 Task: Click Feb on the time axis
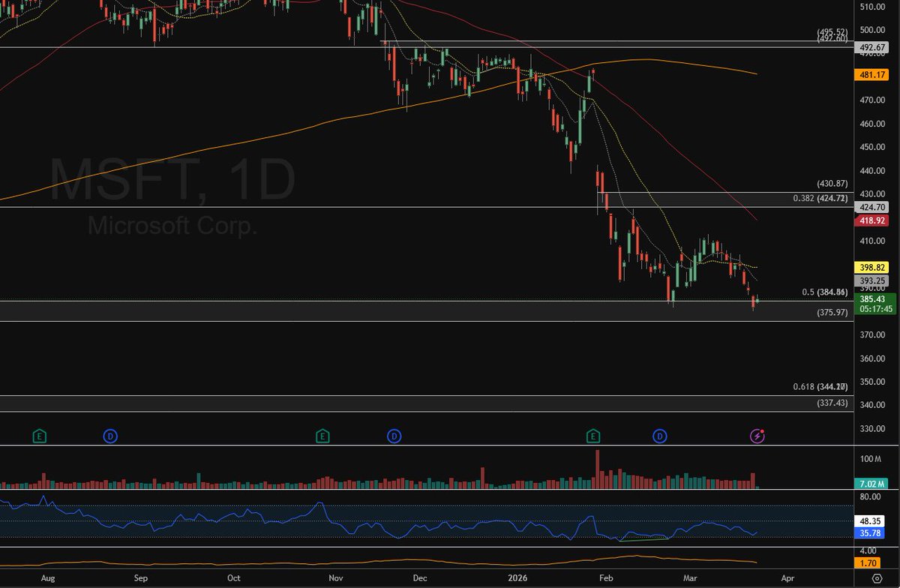(607, 579)
